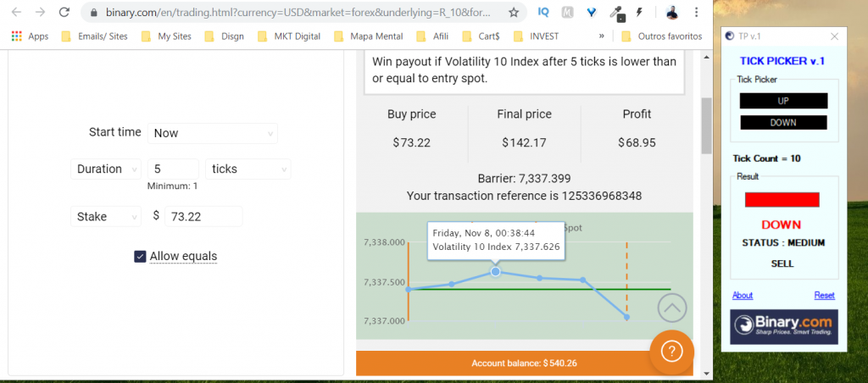
Task: Click the TP v.1 window icon
Action: [x=730, y=36]
